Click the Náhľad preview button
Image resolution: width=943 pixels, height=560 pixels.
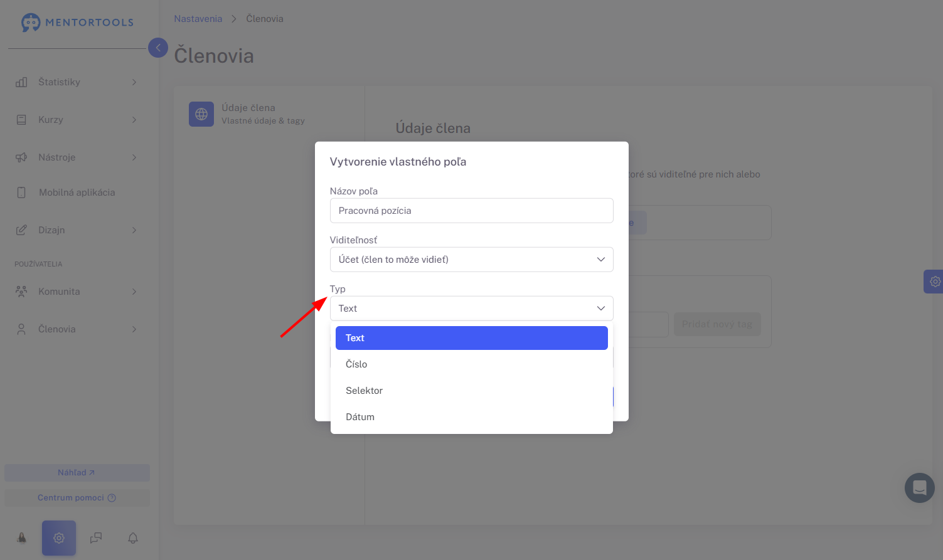[x=77, y=473]
